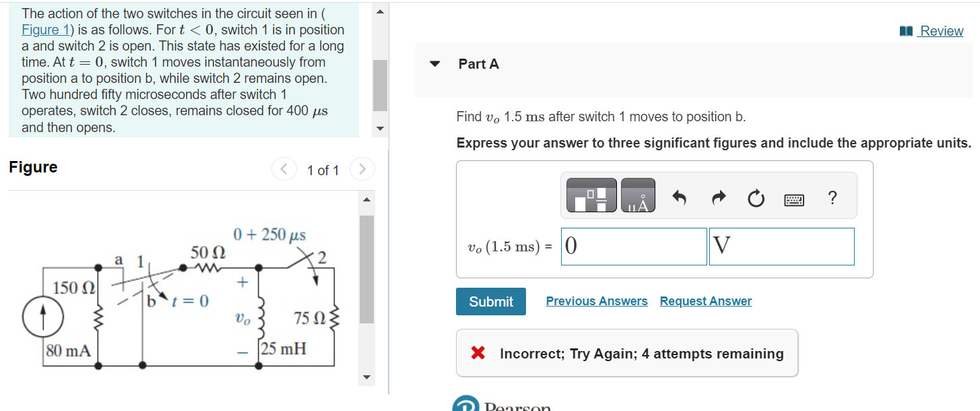Select the vo answer value input field
This screenshot has width=980, height=411.
tap(633, 246)
